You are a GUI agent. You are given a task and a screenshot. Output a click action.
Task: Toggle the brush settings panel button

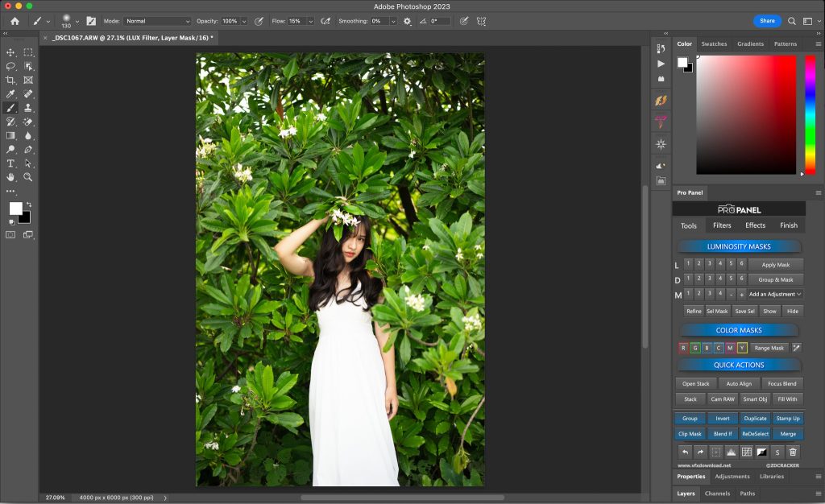pyautogui.click(x=90, y=21)
